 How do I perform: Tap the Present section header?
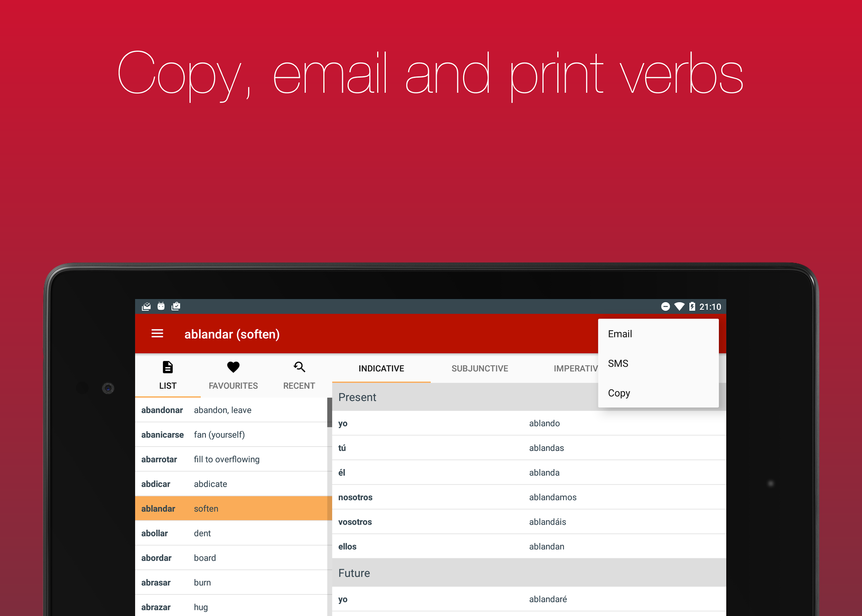coord(357,397)
